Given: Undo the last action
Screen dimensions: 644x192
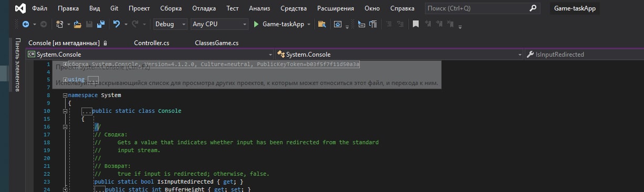Looking at the screenshot, I should point(117,24).
